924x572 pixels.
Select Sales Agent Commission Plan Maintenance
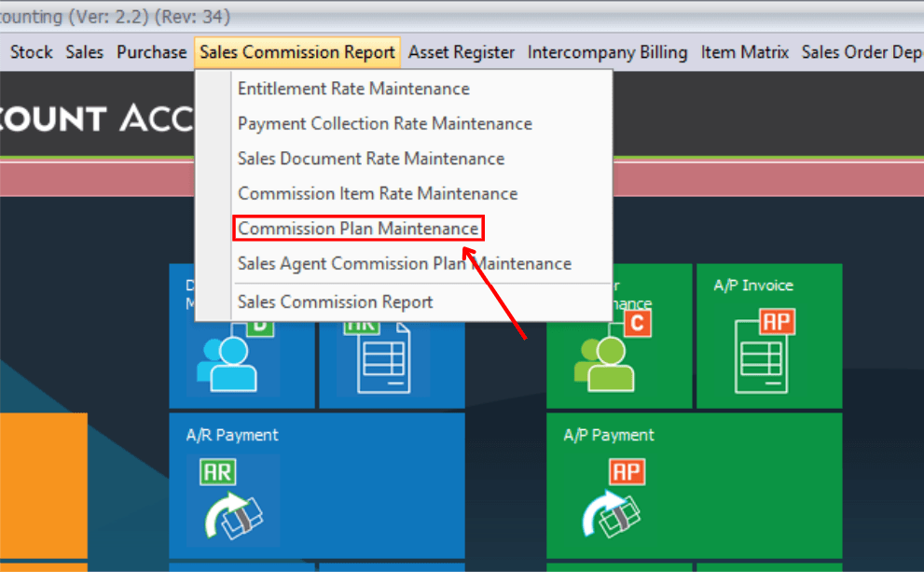pyautogui.click(x=405, y=263)
